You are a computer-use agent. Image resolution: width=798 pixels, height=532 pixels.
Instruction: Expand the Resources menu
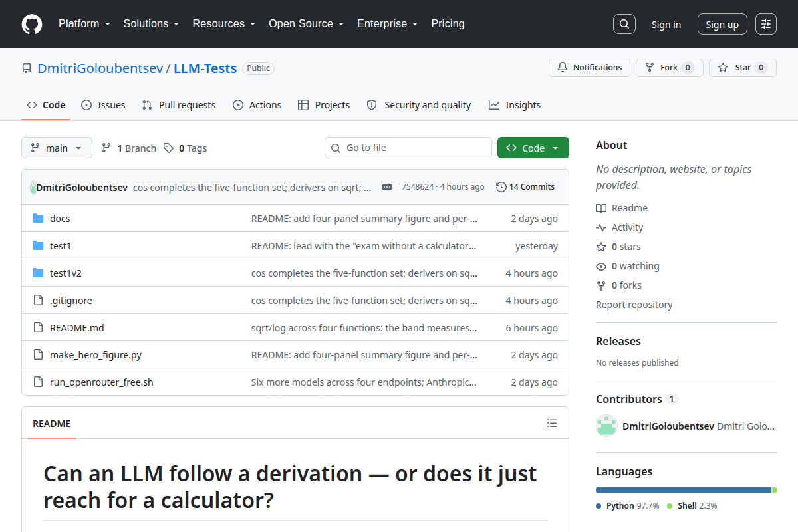coord(224,24)
